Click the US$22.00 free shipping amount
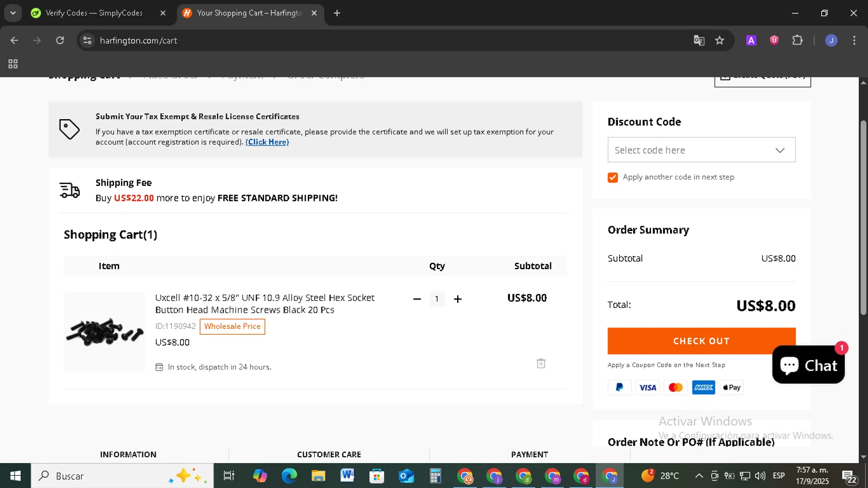This screenshot has width=868, height=488. (x=134, y=198)
